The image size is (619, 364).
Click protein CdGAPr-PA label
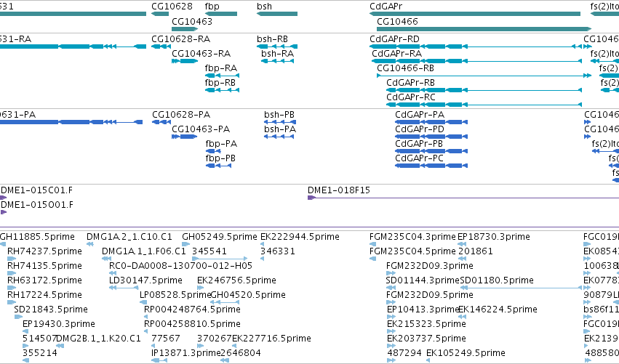coord(420,115)
